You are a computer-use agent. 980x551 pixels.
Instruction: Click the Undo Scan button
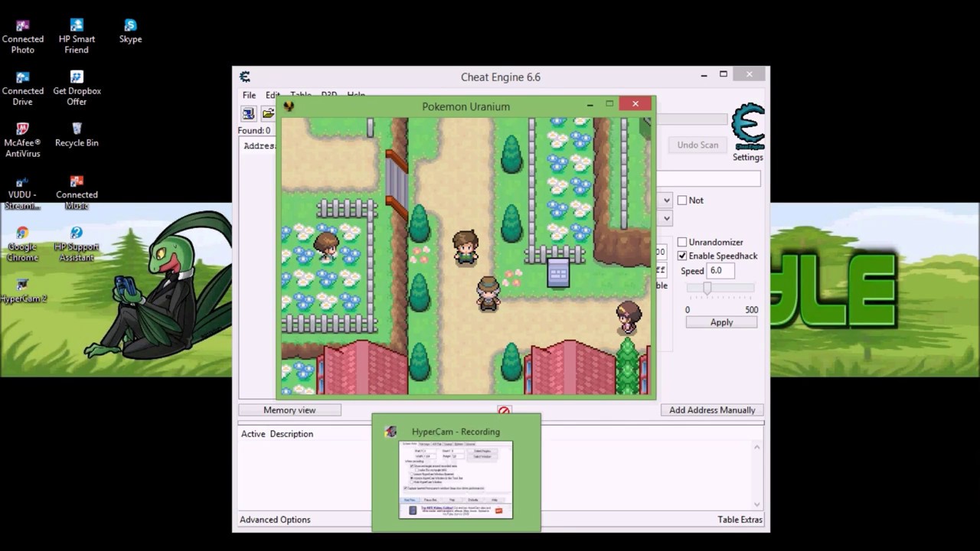697,145
